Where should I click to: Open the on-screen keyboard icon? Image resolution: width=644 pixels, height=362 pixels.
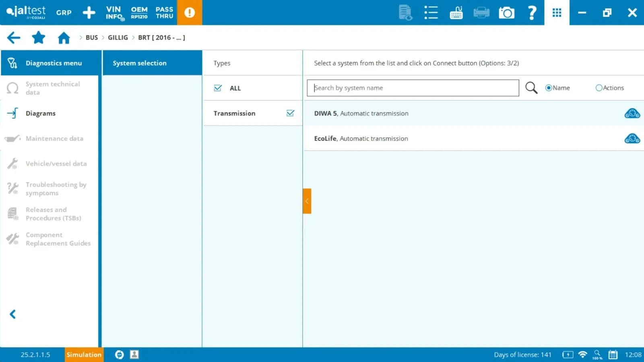coord(456,12)
